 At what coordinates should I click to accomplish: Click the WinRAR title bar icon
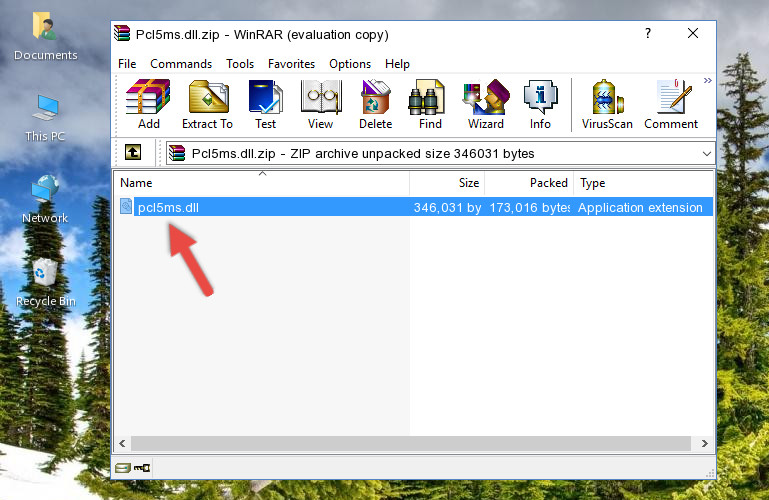(122, 33)
